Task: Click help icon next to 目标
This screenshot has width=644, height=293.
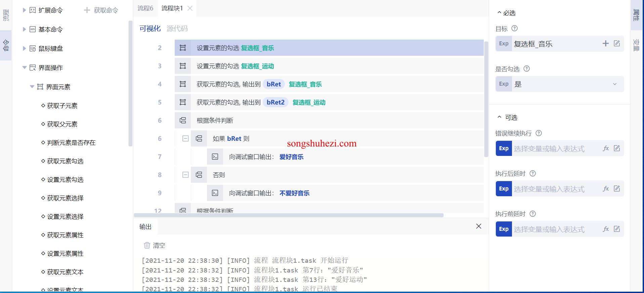Action: pyautogui.click(x=514, y=29)
